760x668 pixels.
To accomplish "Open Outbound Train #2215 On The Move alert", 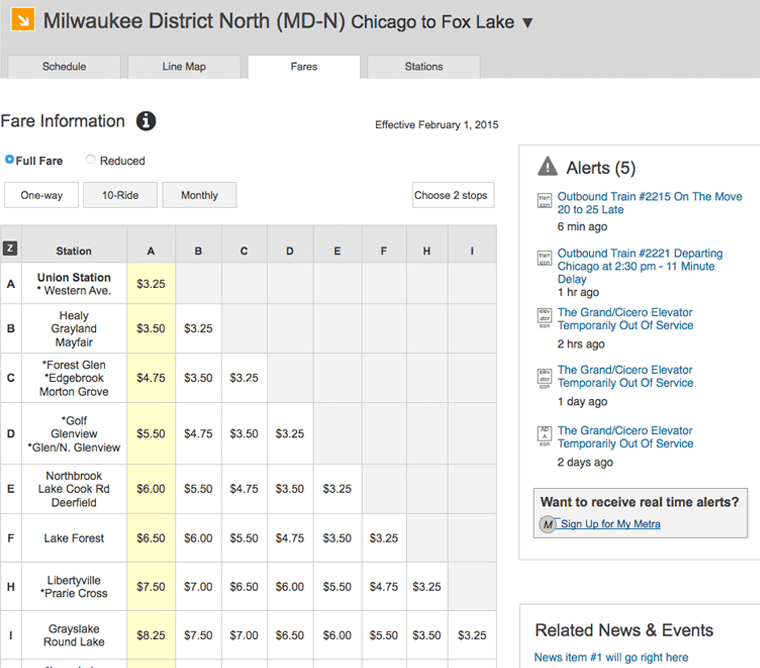I will coord(649,203).
